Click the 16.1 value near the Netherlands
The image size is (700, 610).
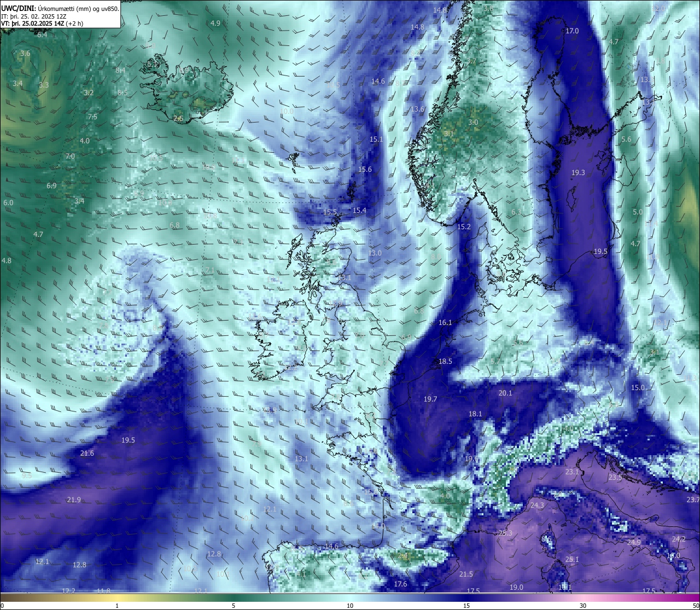click(445, 322)
